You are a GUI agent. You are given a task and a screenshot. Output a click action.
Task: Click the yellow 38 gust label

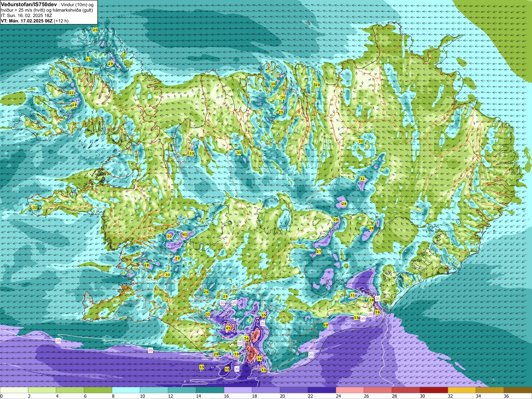tap(372, 300)
